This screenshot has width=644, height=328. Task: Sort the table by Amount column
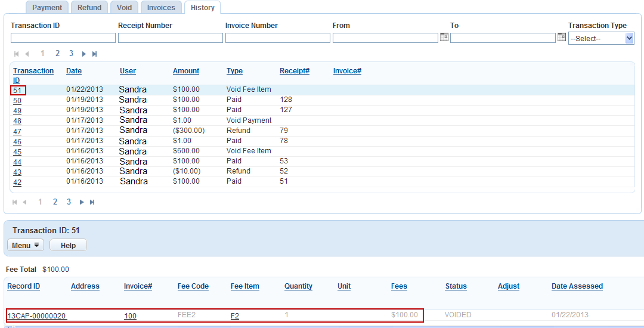pyautogui.click(x=186, y=71)
